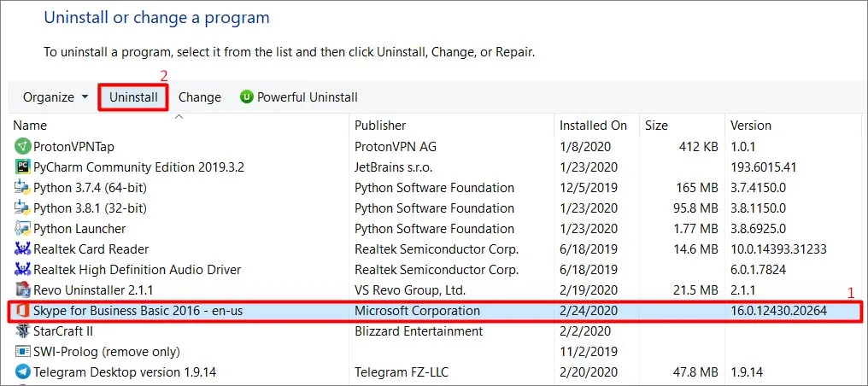Click version 16.0.12430.20264 cell
Viewport: 868px width, 386px height.
pos(779,311)
